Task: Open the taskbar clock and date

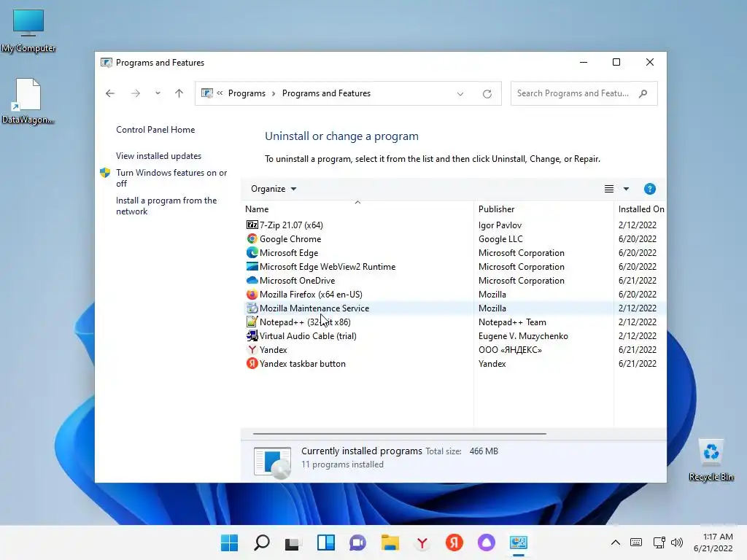Action: click(713, 542)
